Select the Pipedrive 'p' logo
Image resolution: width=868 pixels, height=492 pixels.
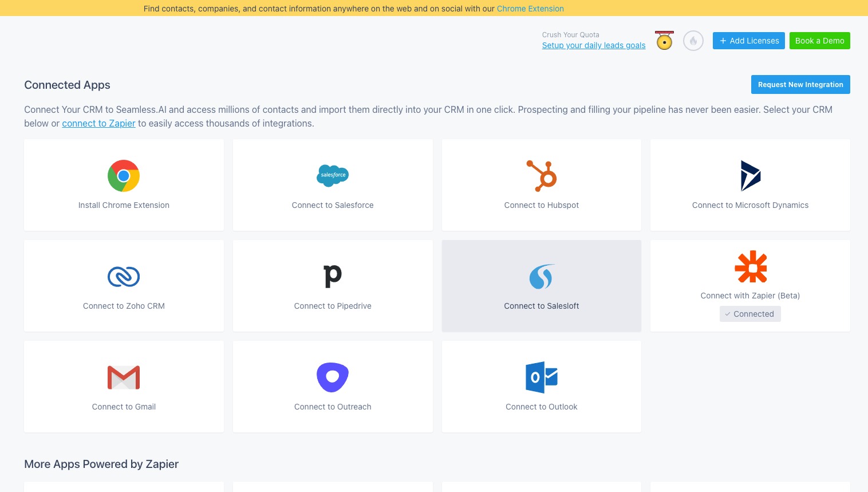point(333,276)
